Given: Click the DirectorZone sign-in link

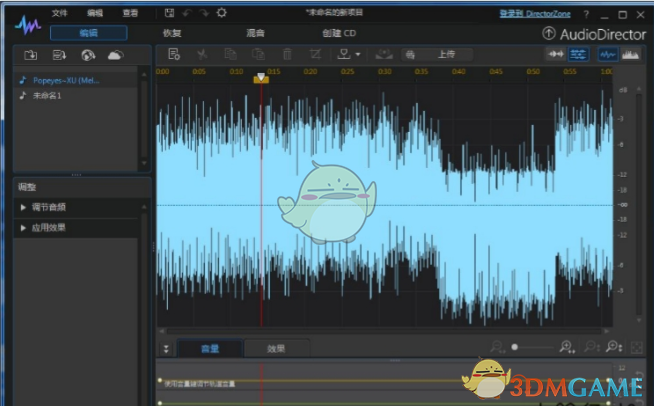Looking at the screenshot, I should point(535,14).
